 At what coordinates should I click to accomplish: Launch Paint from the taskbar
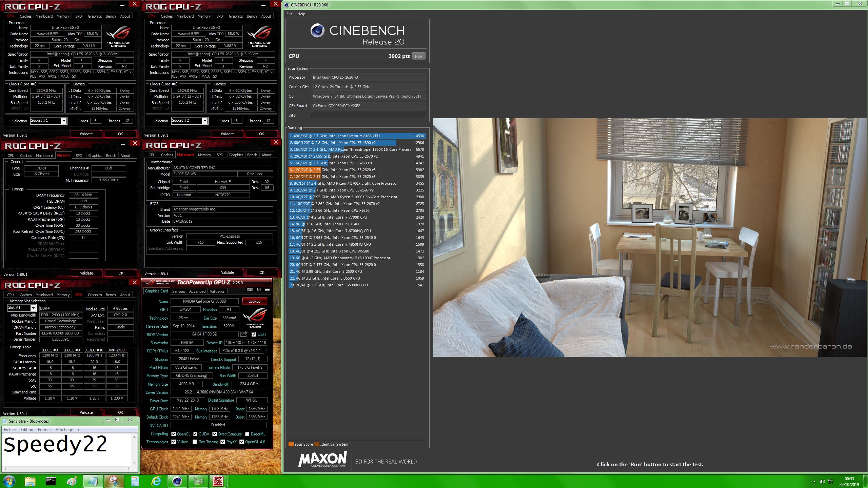72,481
